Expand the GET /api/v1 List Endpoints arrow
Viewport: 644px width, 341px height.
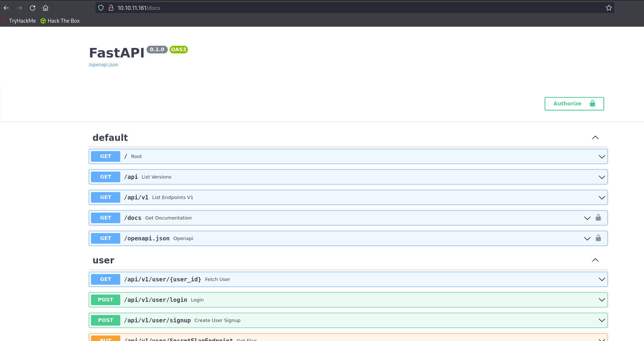click(602, 198)
